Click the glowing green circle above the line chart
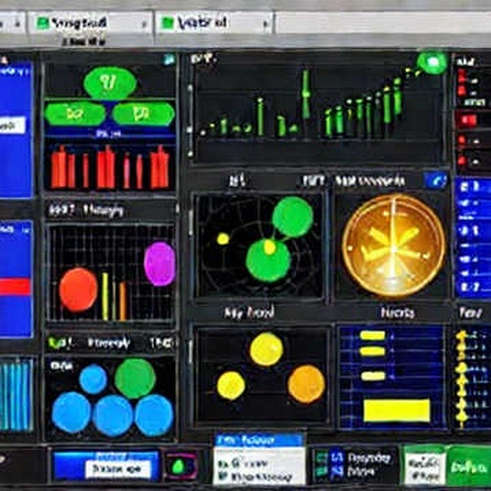491x491 pixels. [x=433, y=62]
